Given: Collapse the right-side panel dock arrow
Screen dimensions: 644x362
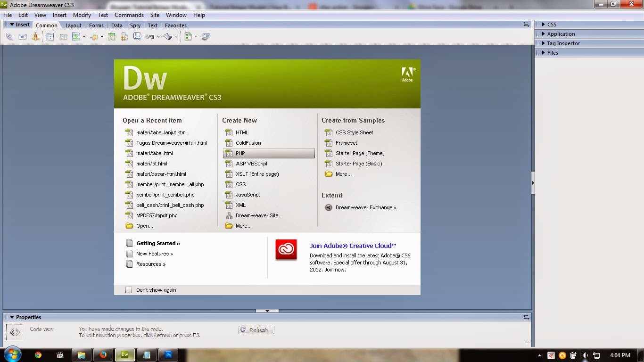Looking at the screenshot, I should (533, 183).
